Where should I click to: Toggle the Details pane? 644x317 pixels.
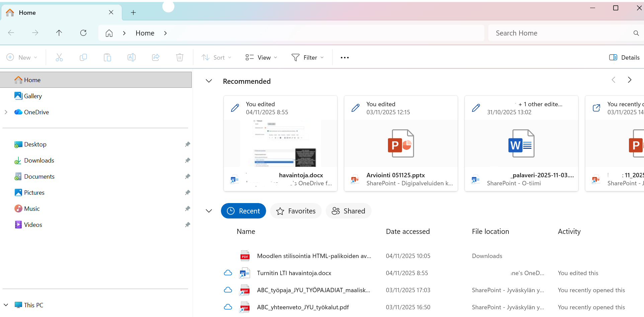(x=624, y=58)
